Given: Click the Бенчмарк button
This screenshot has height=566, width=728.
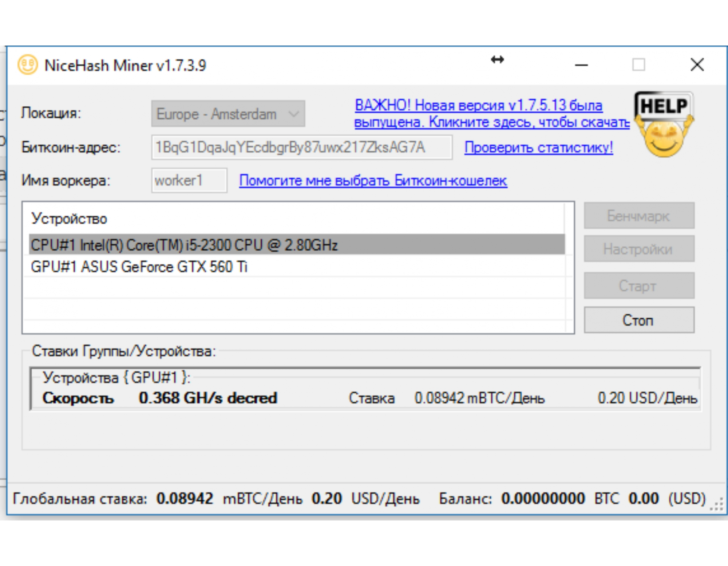Looking at the screenshot, I should pyautogui.click(x=639, y=216).
